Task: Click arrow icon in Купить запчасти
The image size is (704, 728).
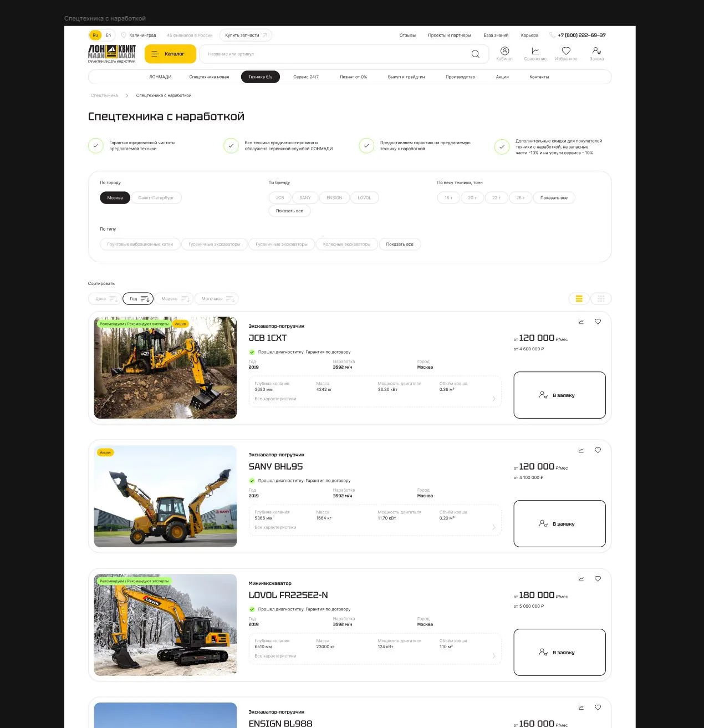Action: point(264,35)
